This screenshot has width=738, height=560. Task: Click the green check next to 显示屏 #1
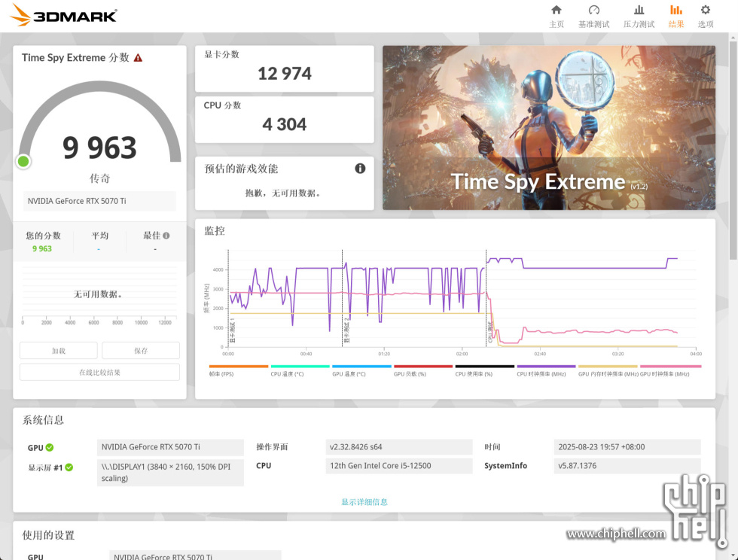coord(69,467)
